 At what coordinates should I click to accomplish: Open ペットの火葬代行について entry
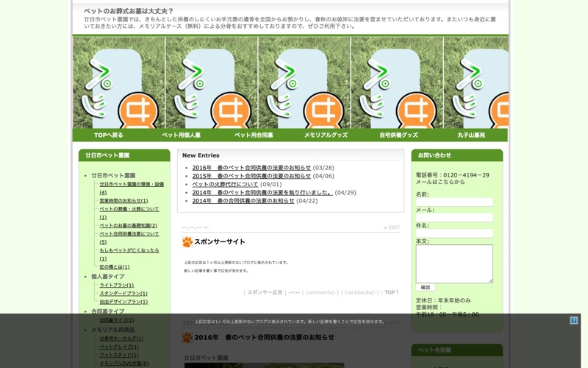pos(226,185)
